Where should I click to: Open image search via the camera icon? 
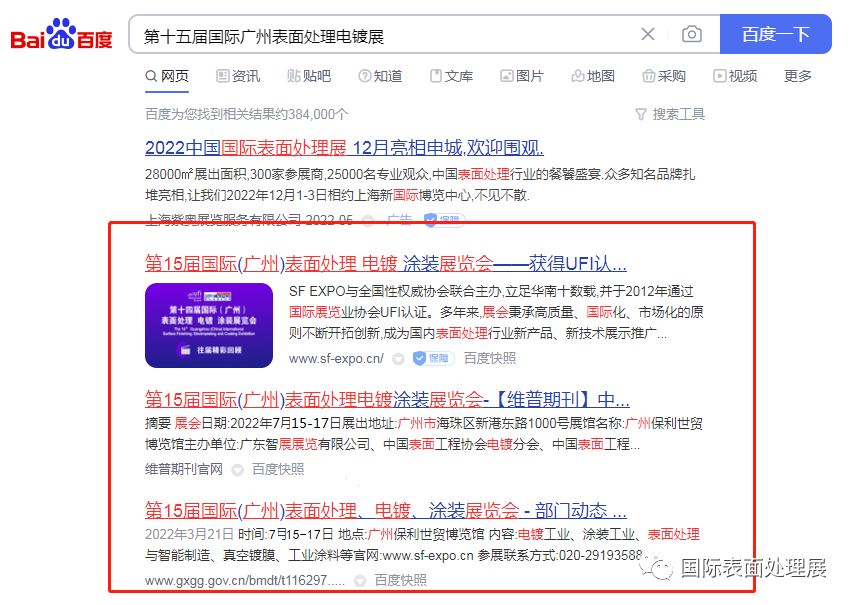691,33
